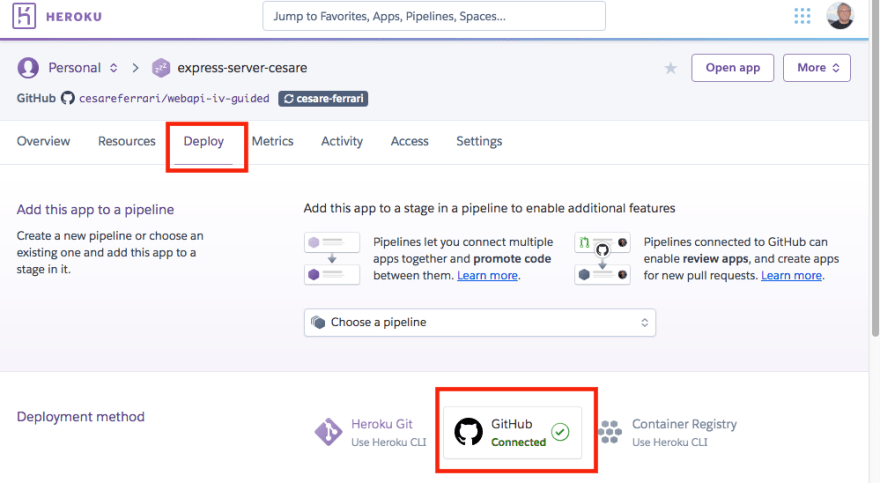Open the Settings tab
This screenshot has height=483, width=880.
point(479,141)
